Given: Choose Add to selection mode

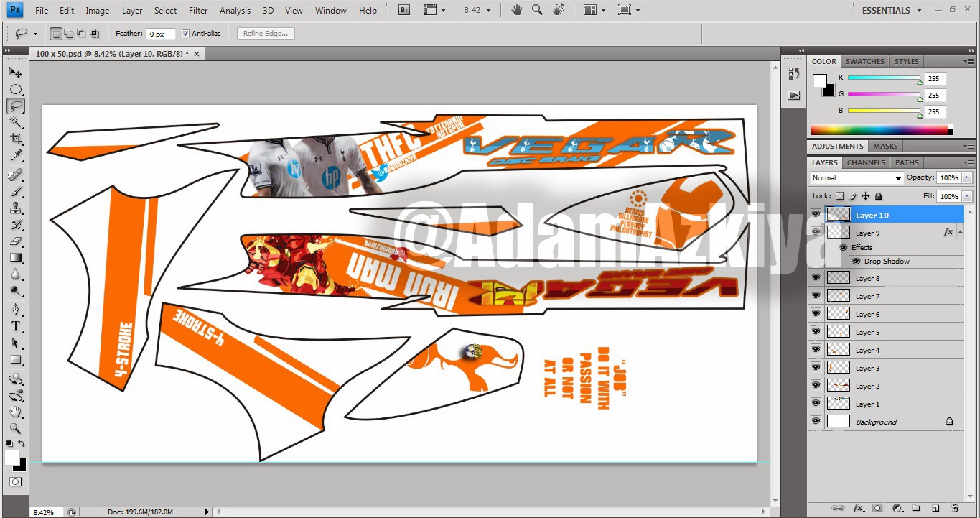Looking at the screenshot, I should (68, 33).
